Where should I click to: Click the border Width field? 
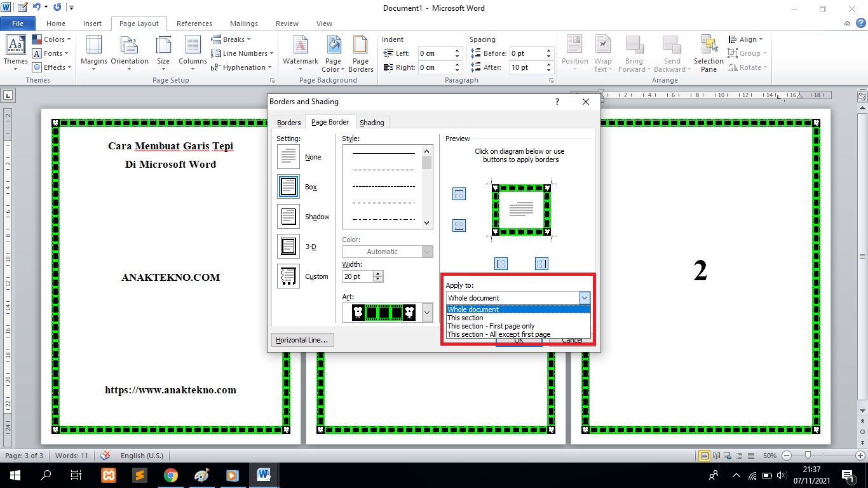click(358, 276)
